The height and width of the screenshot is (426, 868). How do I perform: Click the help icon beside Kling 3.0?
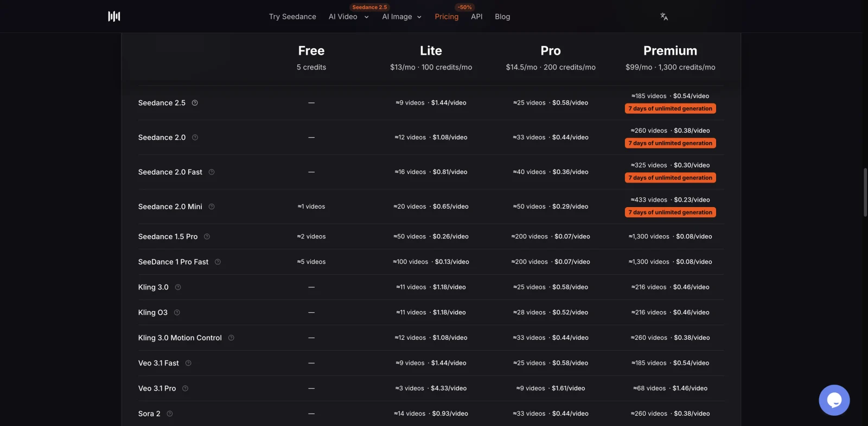coord(178,287)
